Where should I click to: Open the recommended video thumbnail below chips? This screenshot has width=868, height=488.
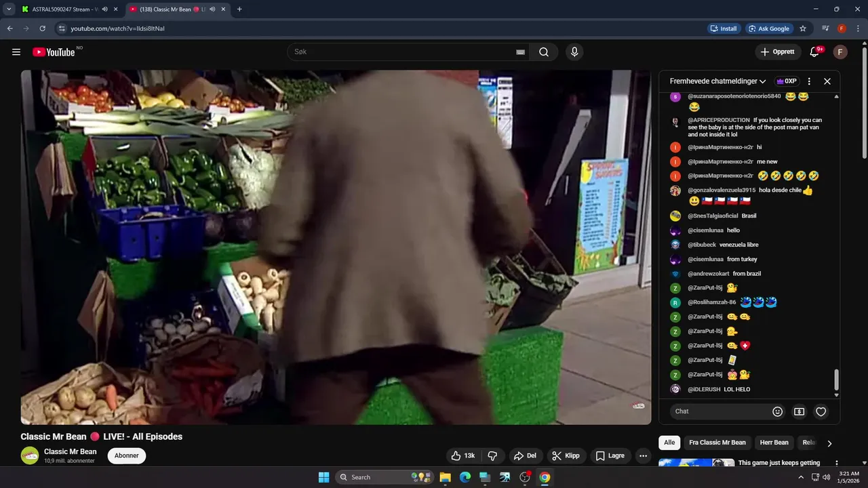696,463
